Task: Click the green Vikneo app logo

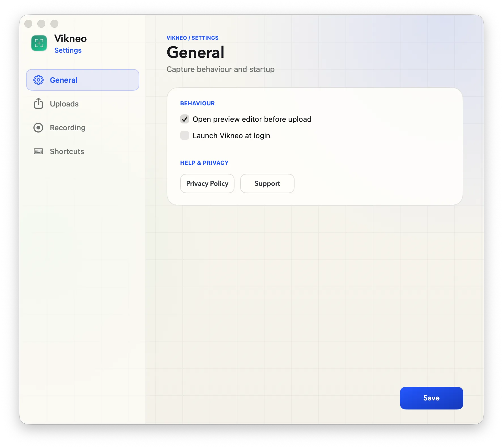Action: tap(39, 43)
